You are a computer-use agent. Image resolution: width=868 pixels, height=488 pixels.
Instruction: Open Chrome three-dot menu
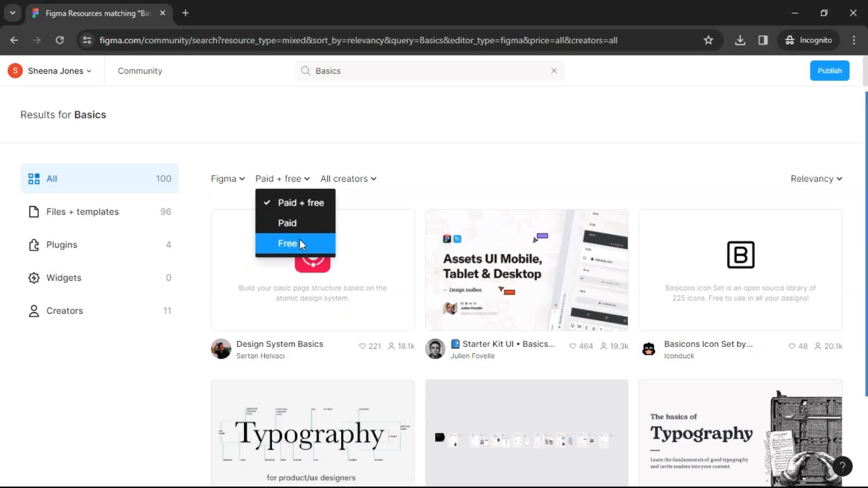pos(854,40)
